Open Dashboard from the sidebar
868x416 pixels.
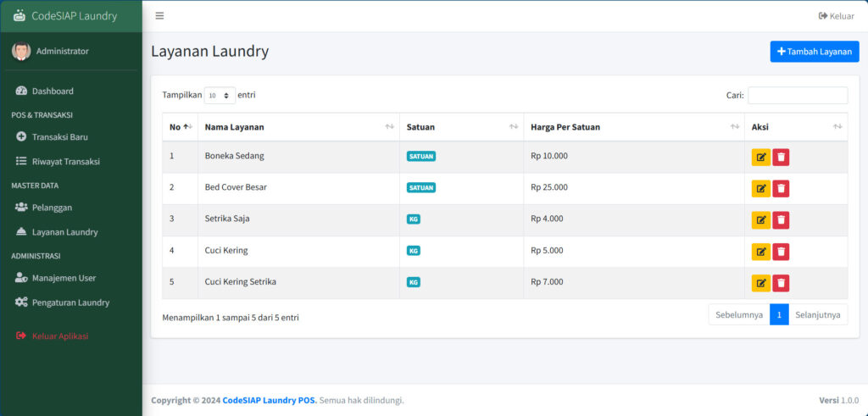click(53, 91)
